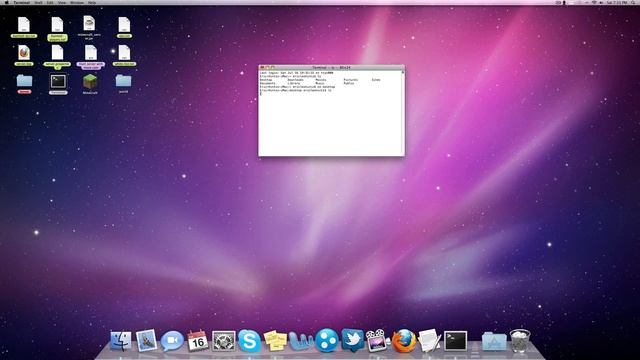Open the Shell menu
This screenshot has height=360, width=640.
coord(38,2)
